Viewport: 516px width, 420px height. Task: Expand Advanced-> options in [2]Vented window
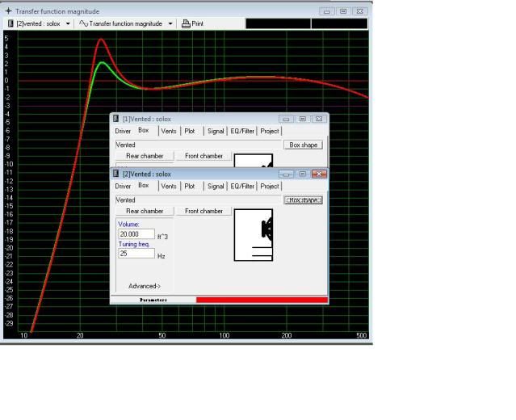pyautogui.click(x=145, y=286)
